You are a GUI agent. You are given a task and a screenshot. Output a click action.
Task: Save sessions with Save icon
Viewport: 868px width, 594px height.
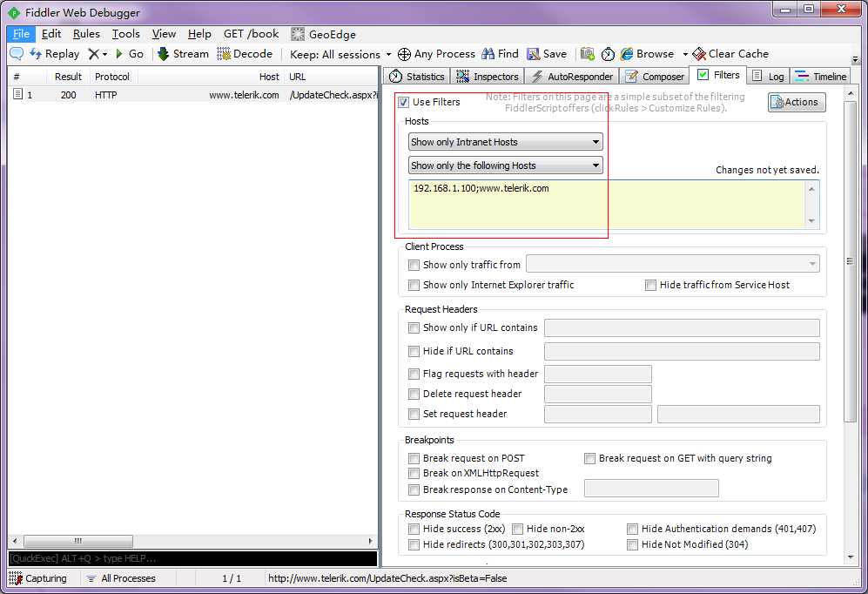pyautogui.click(x=547, y=54)
